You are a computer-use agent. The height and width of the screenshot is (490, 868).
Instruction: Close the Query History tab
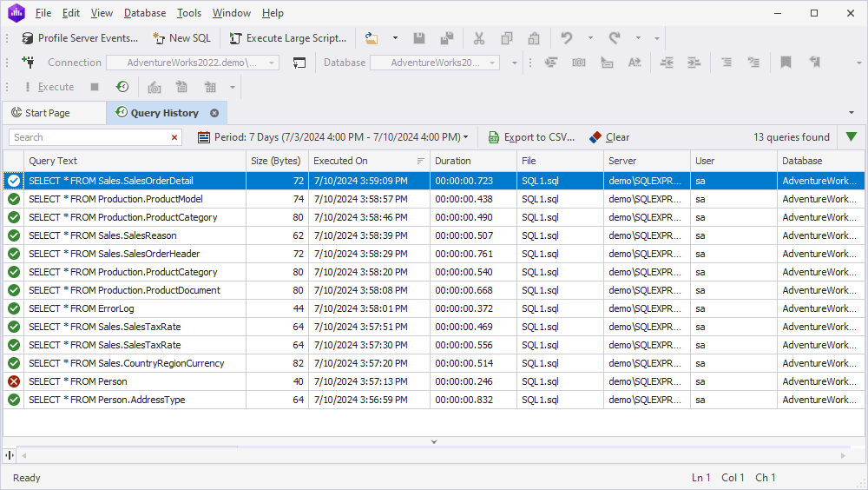tap(214, 113)
